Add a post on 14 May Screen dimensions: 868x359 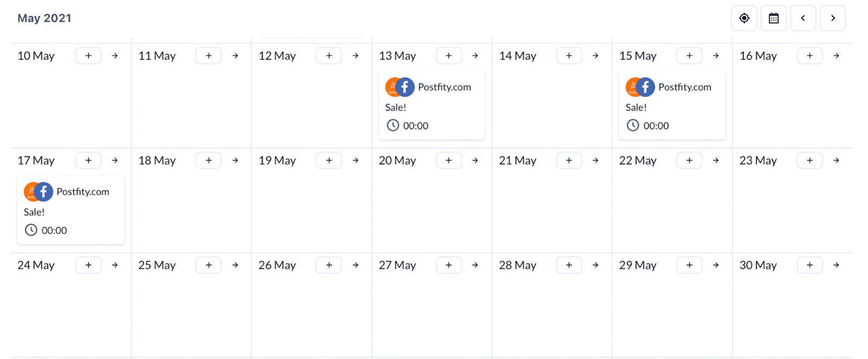pos(569,56)
